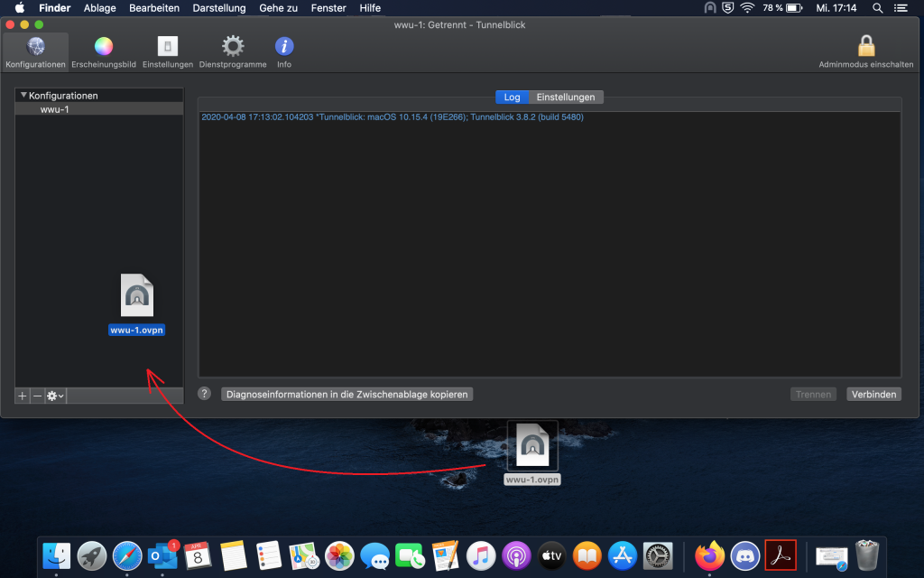Switch to the Log tab

pos(512,97)
